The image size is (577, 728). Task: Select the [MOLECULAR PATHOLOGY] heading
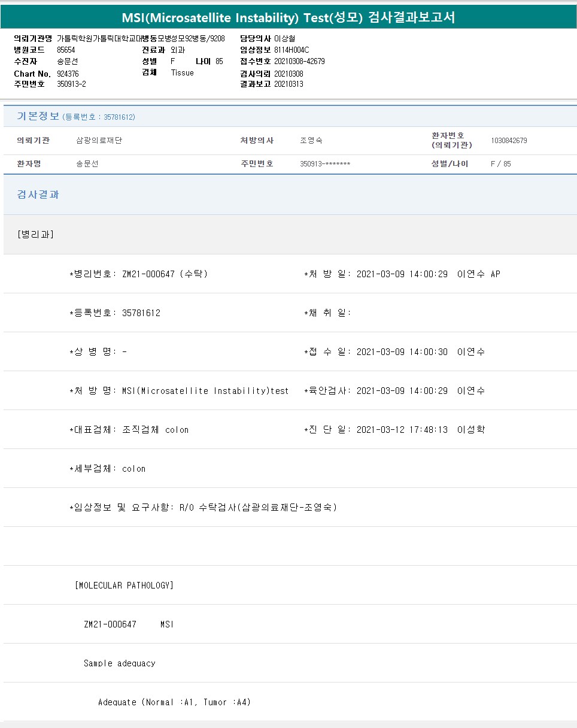pyautogui.click(x=124, y=586)
